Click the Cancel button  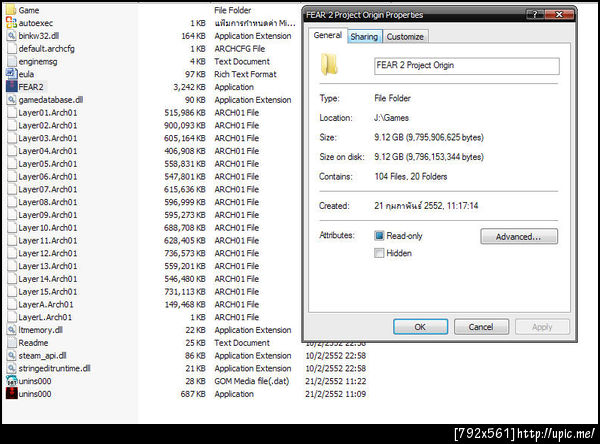(x=481, y=327)
